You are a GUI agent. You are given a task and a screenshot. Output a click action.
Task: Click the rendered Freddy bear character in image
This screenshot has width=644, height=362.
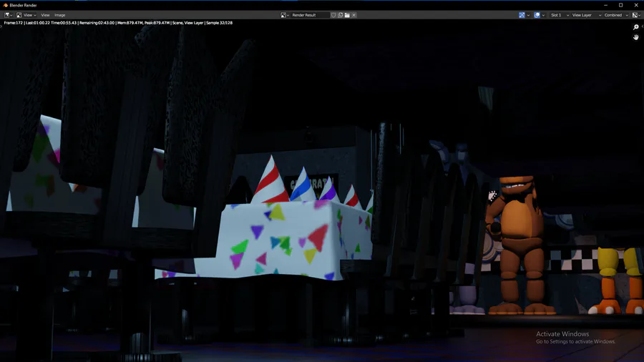coord(519,245)
